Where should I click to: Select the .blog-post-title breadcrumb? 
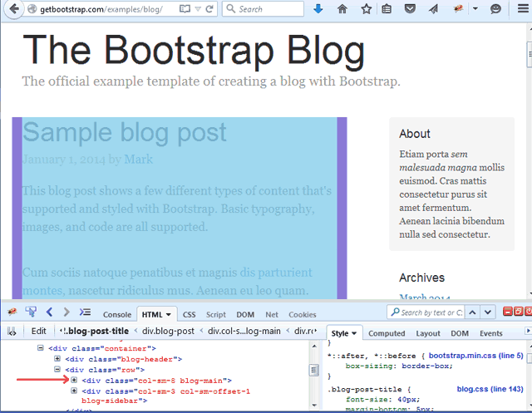tap(98, 331)
